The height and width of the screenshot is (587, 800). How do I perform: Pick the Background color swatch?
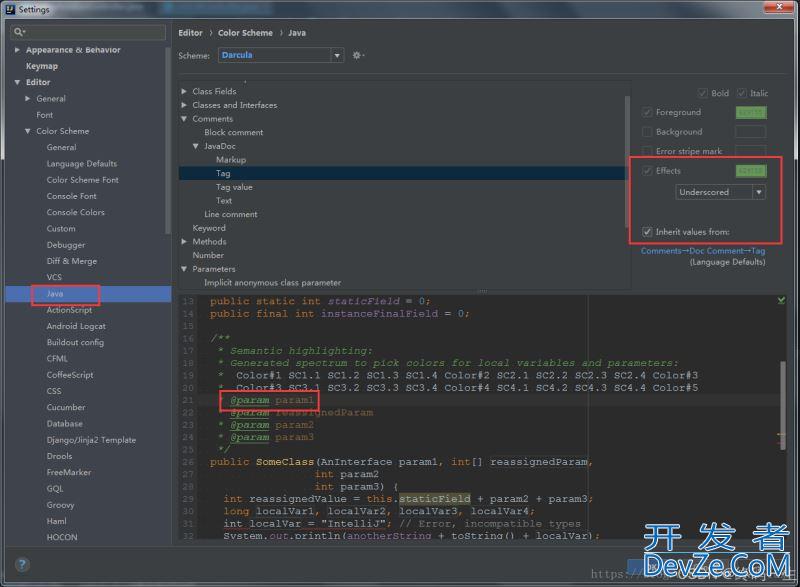751,132
